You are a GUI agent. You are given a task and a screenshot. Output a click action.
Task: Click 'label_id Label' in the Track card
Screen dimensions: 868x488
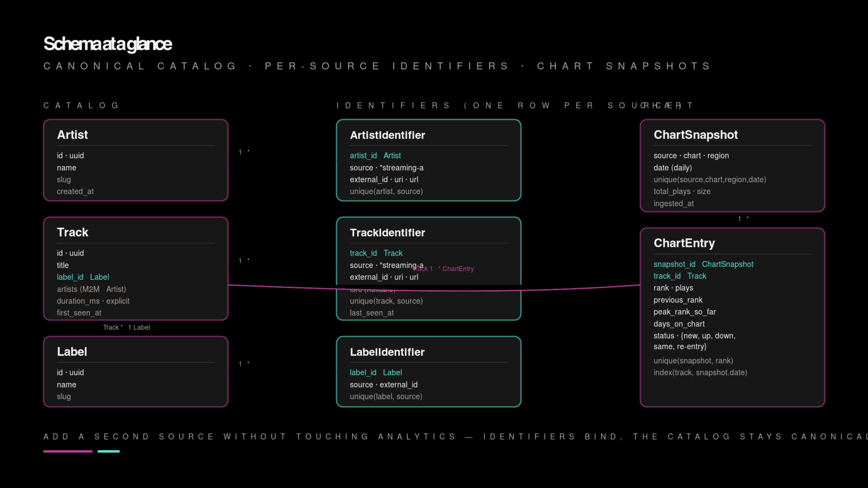point(83,277)
